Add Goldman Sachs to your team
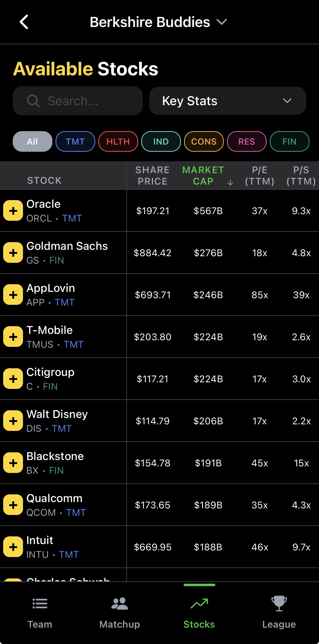Screen dimensions: 319x644 pyautogui.click(x=13, y=253)
